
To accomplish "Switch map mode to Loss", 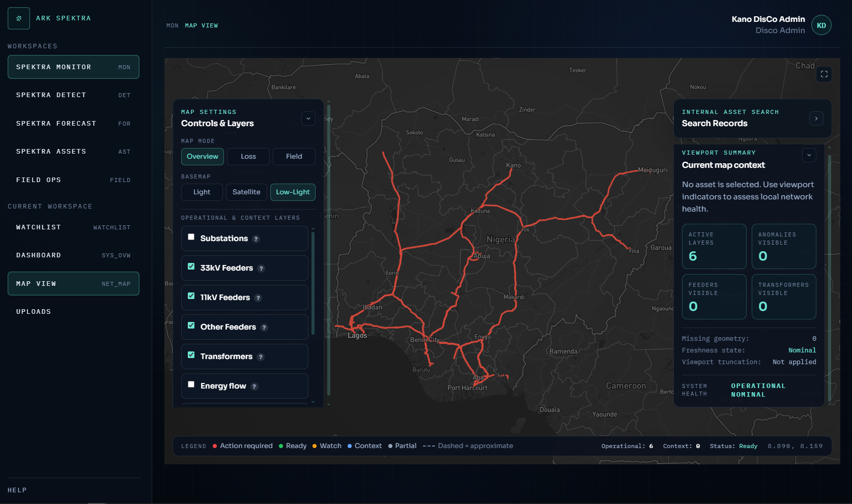I will pos(248,157).
